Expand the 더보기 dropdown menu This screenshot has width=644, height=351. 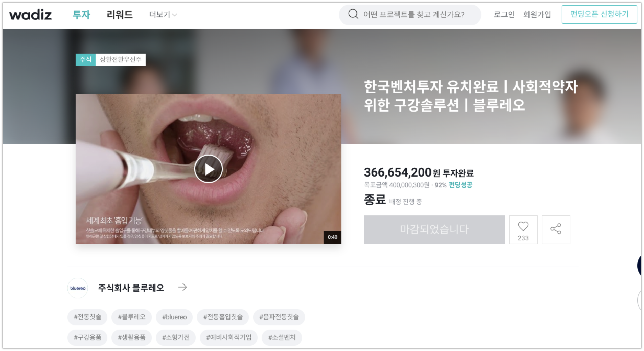click(x=163, y=15)
